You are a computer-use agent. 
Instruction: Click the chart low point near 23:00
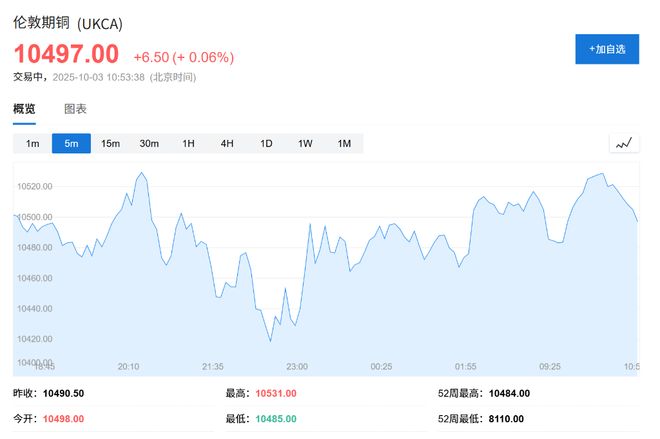point(270,341)
